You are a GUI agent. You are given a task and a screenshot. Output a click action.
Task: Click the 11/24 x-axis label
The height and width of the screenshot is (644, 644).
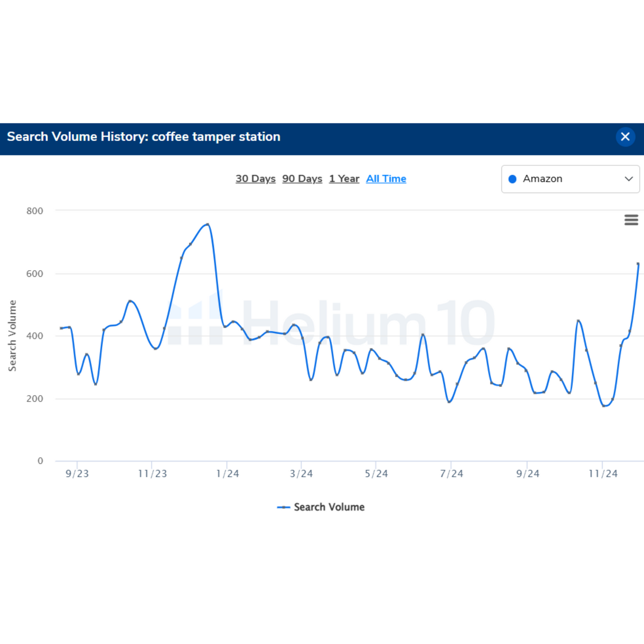coord(603,474)
